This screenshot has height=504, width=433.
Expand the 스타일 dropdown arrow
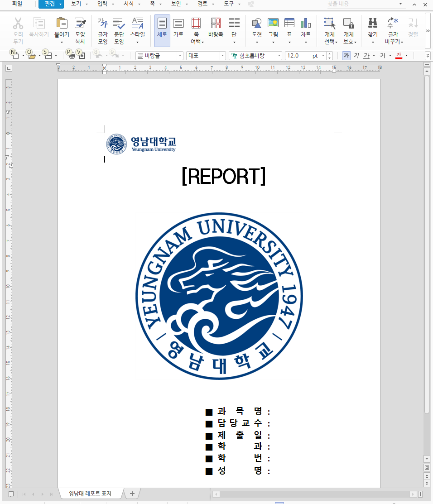coord(138,42)
